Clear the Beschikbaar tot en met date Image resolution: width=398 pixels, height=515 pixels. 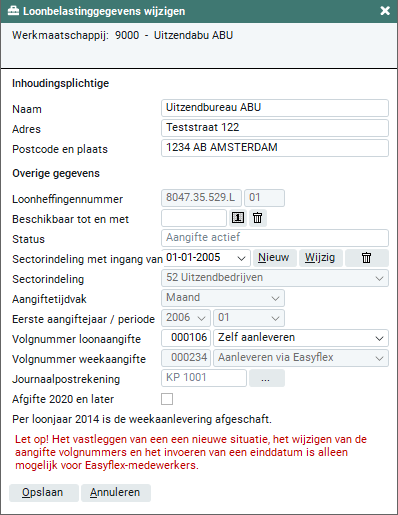click(257, 218)
